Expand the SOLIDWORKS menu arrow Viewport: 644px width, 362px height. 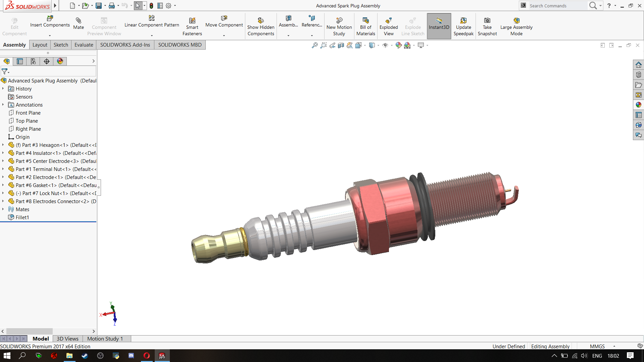[55, 6]
